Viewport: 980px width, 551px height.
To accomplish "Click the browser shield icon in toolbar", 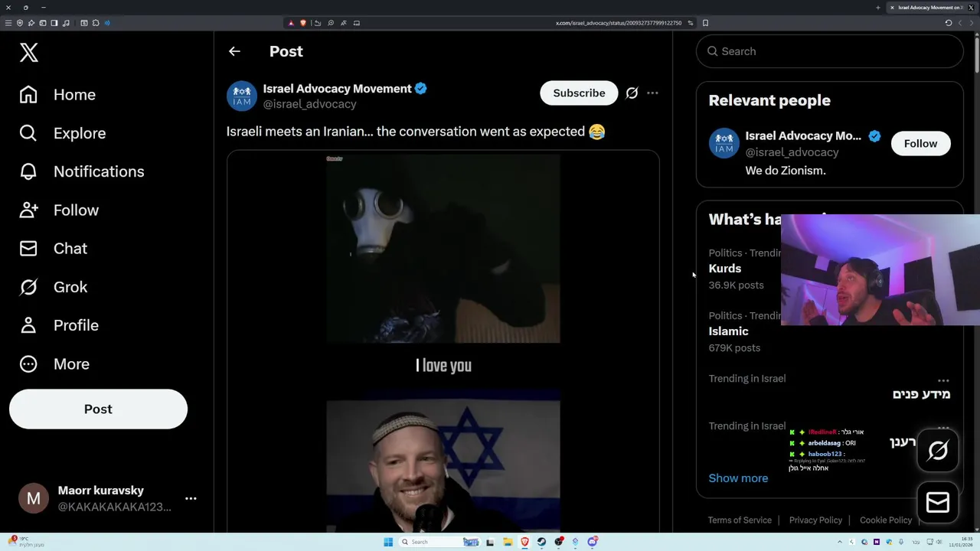I will pyautogui.click(x=20, y=23).
